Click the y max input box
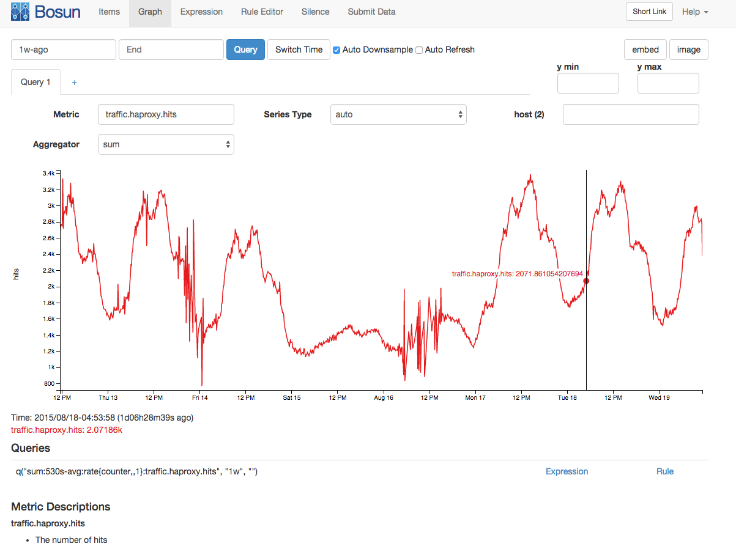Viewport: 736px width, 560px height. coord(668,83)
